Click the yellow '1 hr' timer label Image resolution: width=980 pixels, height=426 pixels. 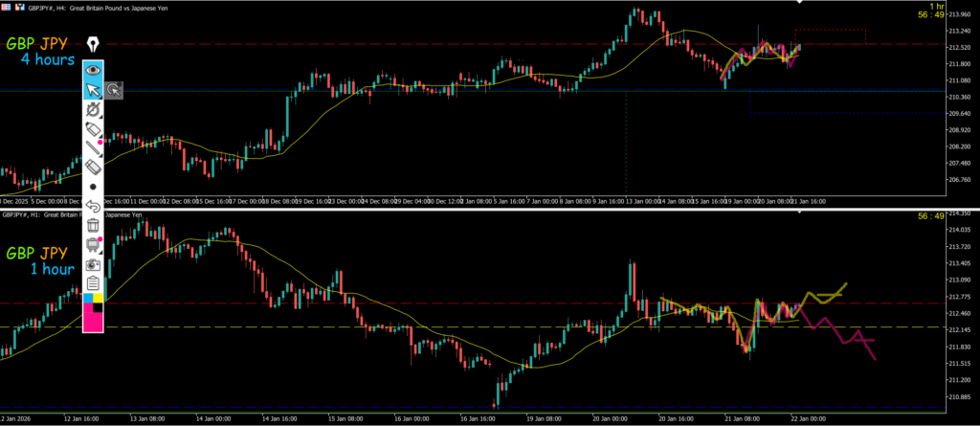point(936,6)
